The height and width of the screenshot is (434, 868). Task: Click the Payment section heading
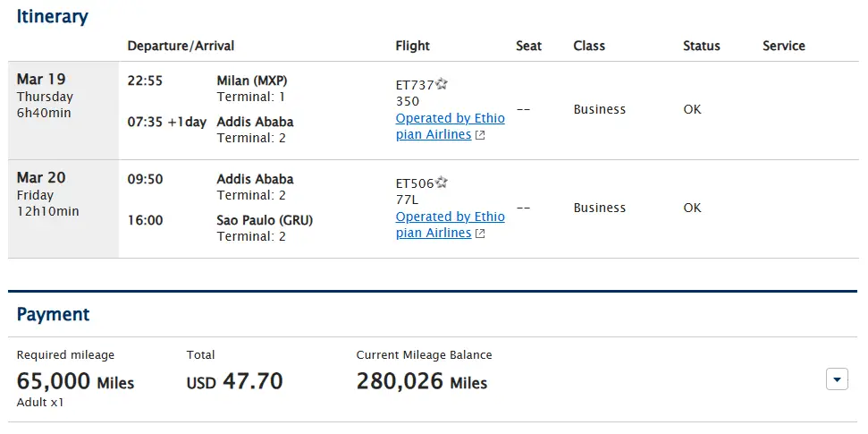(x=53, y=314)
